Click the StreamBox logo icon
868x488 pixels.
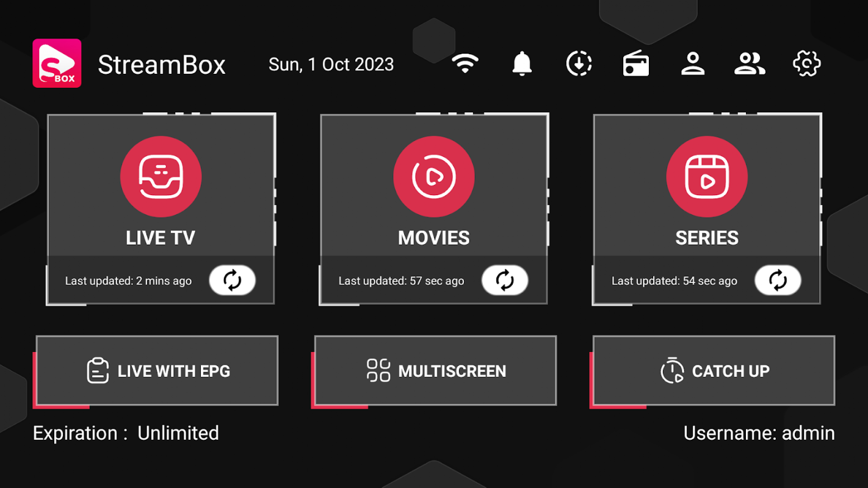coord(57,63)
